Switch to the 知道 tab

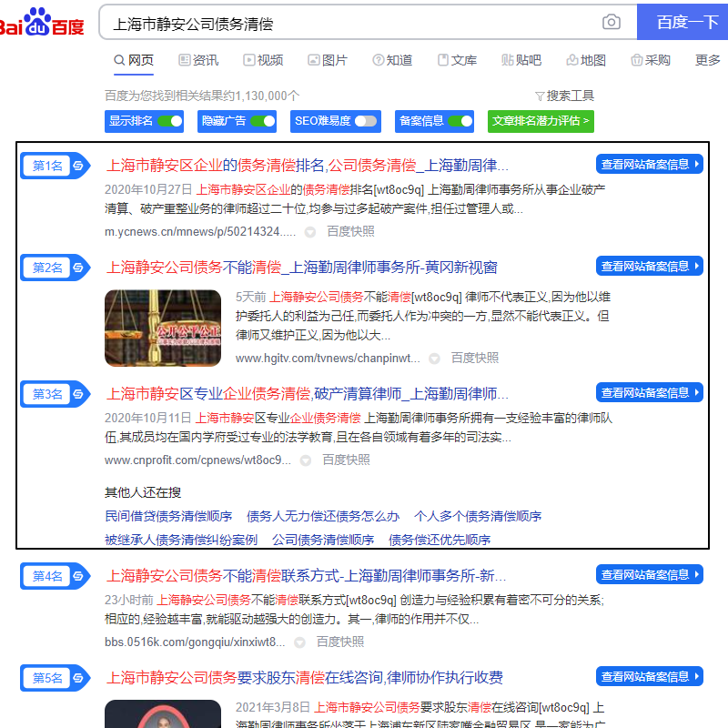(392, 60)
